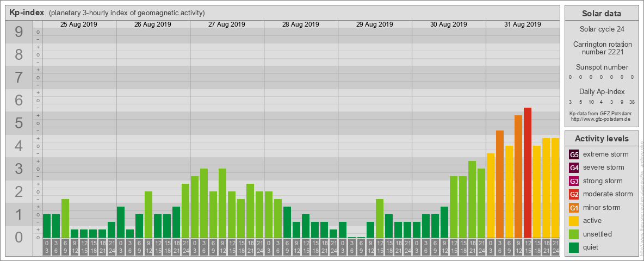This screenshot has width=644, height=261.
Task: Click the 21-24 time label under 31 Aug
Action: 555,247
